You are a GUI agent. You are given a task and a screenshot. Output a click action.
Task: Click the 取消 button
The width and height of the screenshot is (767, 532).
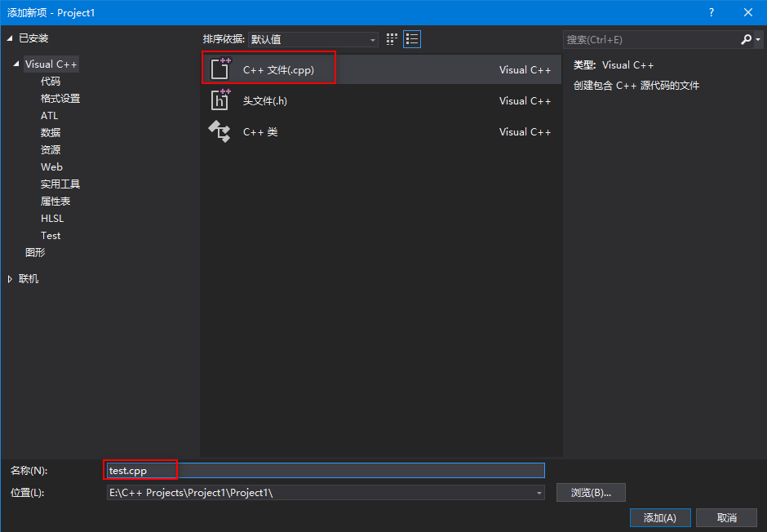click(726, 518)
